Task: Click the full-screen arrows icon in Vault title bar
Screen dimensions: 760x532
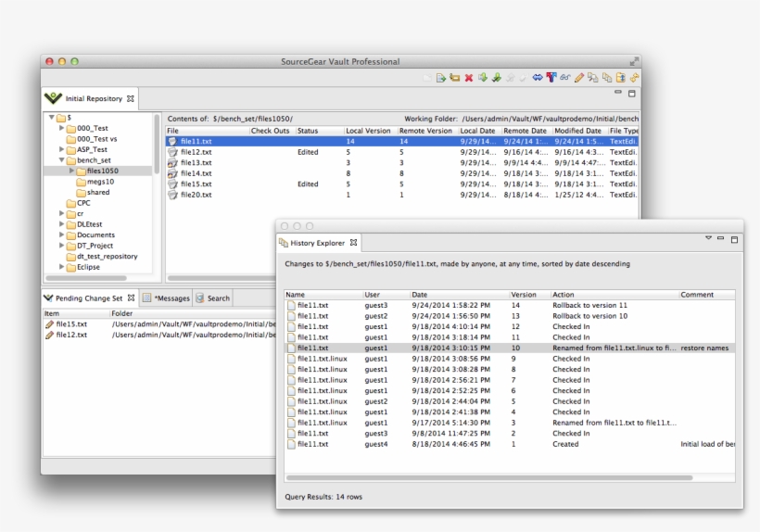Action: [634, 61]
